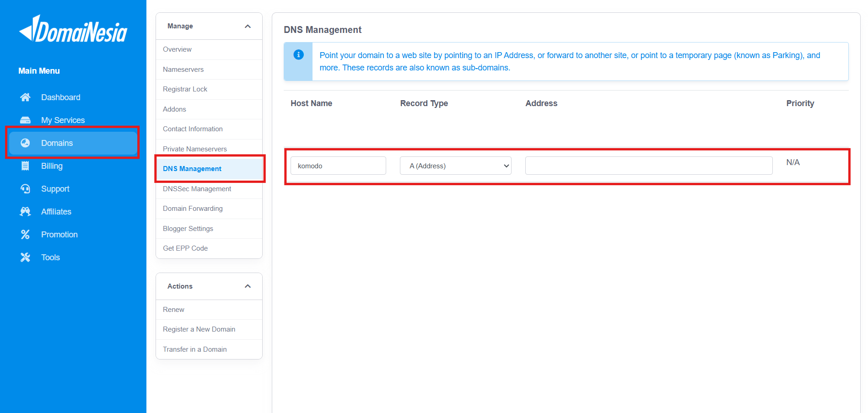Open Registrar Lock page
This screenshot has width=868, height=413.
(x=209, y=89)
